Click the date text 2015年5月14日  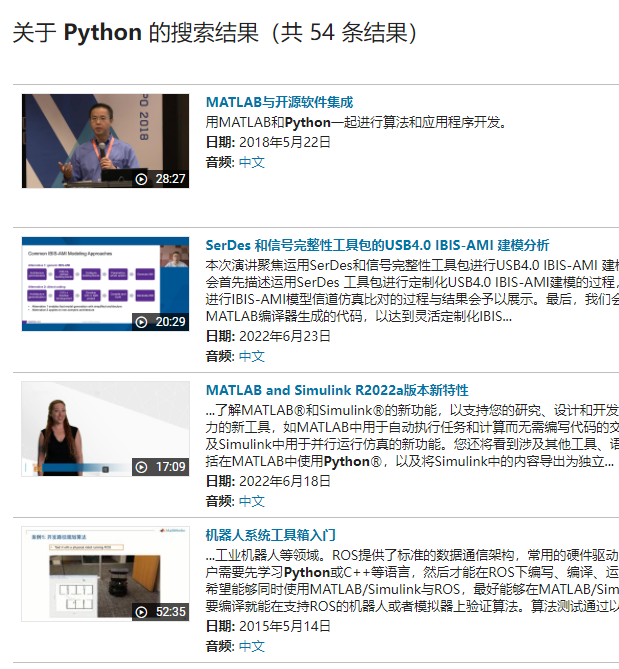point(285,626)
